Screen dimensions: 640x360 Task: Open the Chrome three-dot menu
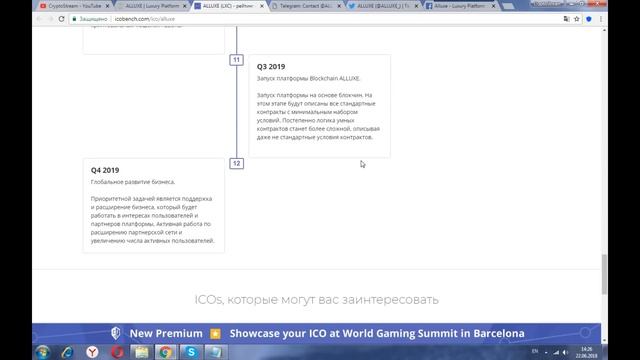pyautogui.click(x=601, y=19)
